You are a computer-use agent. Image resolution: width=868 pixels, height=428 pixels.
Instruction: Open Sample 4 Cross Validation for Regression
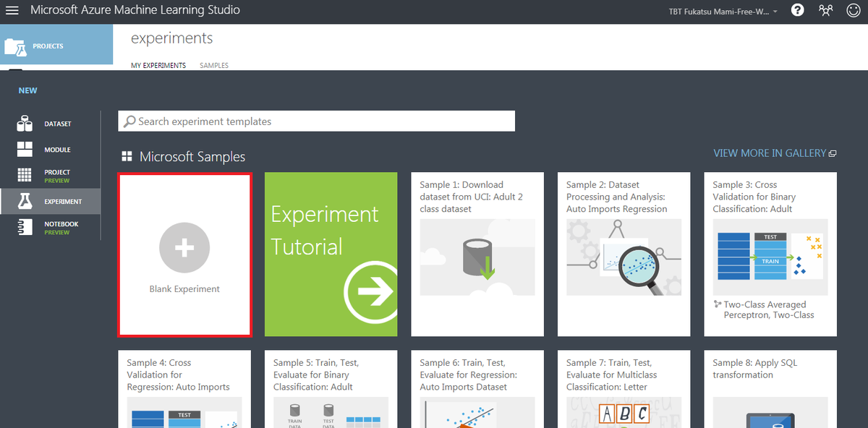pyautogui.click(x=184, y=389)
